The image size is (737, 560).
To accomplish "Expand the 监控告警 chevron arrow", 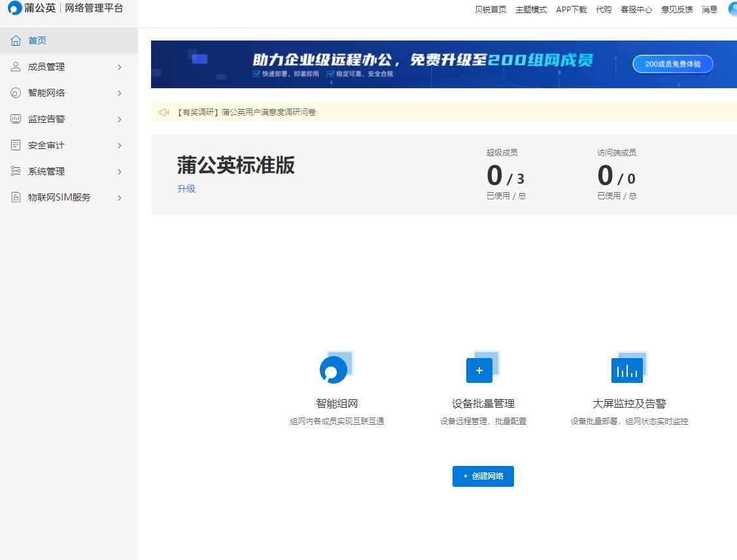I will (x=120, y=119).
